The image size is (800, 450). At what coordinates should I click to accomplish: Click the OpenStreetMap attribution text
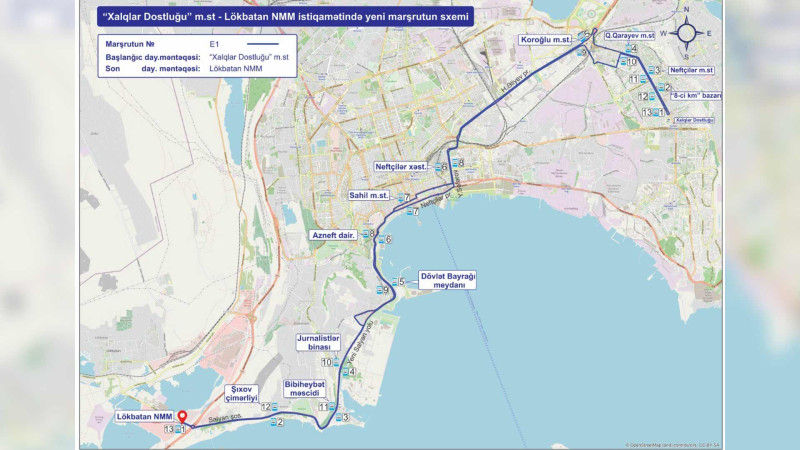point(672,445)
